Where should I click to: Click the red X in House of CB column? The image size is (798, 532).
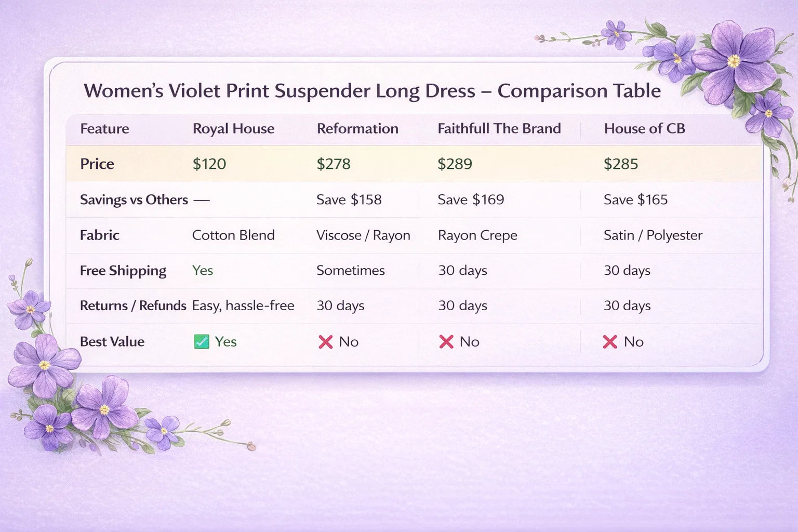click(x=610, y=342)
